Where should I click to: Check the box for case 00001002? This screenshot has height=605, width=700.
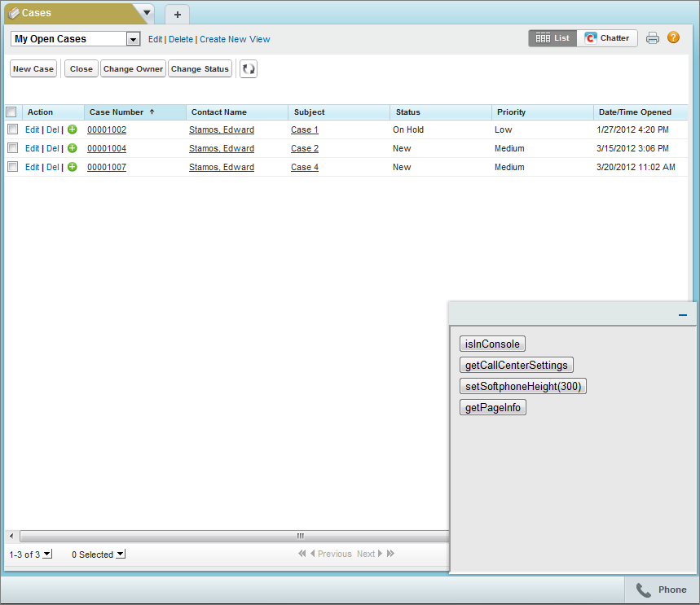pos(12,129)
